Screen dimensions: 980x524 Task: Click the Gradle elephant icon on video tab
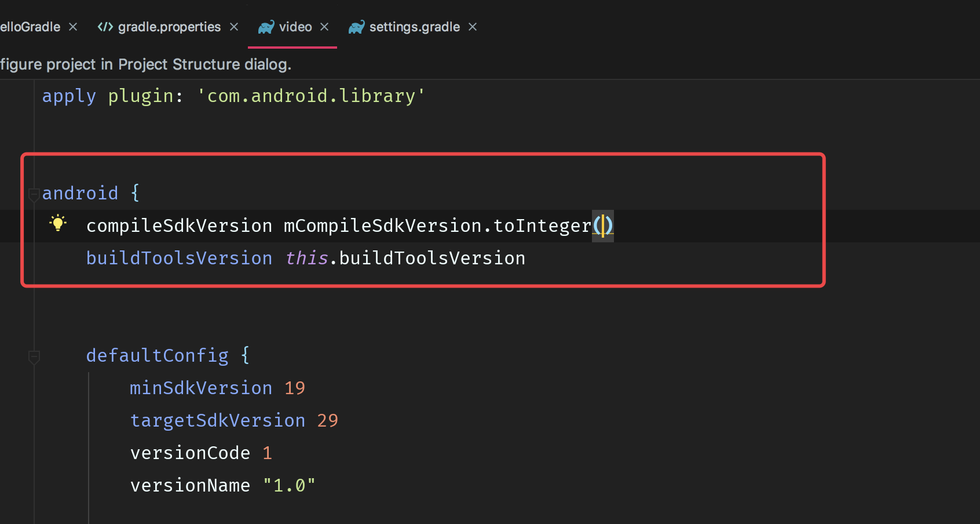(x=266, y=27)
